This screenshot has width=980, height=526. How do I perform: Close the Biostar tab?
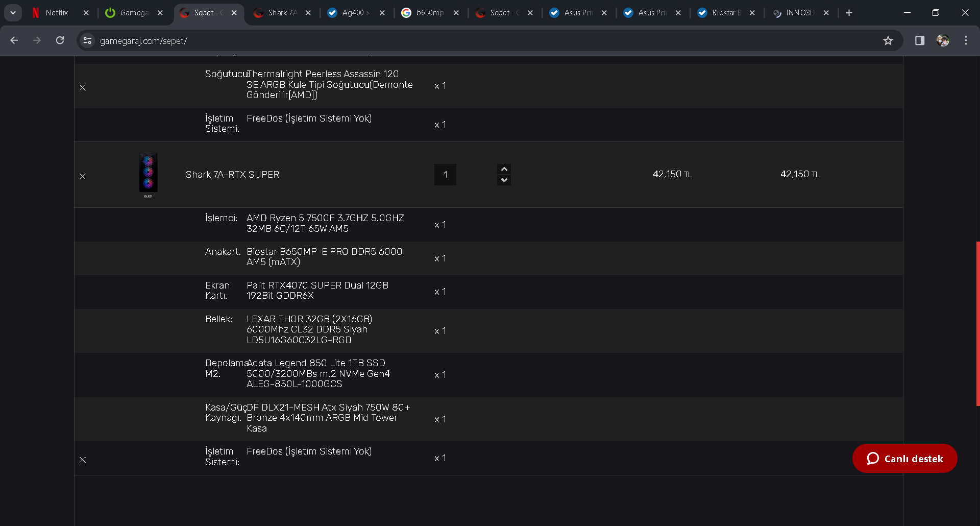tap(752, 13)
